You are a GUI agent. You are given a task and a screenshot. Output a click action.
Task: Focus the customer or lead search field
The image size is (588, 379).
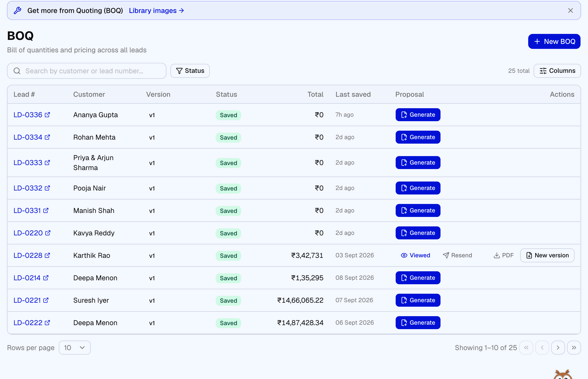pyautogui.click(x=86, y=71)
